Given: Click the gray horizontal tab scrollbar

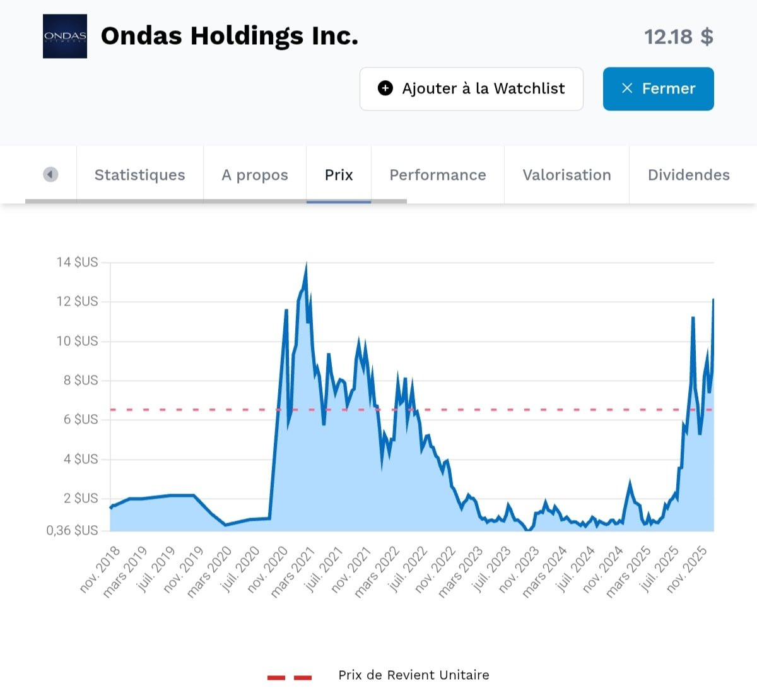Looking at the screenshot, I should coord(216,201).
